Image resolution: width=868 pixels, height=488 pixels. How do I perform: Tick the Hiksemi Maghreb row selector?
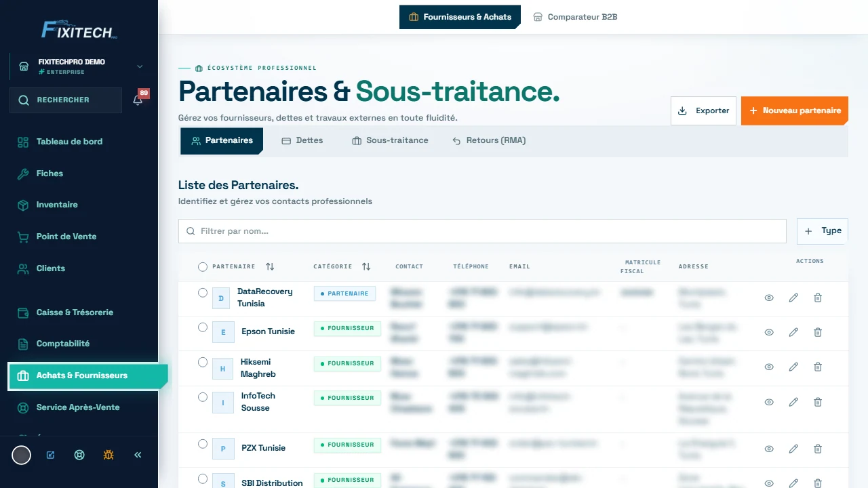pyautogui.click(x=203, y=363)
